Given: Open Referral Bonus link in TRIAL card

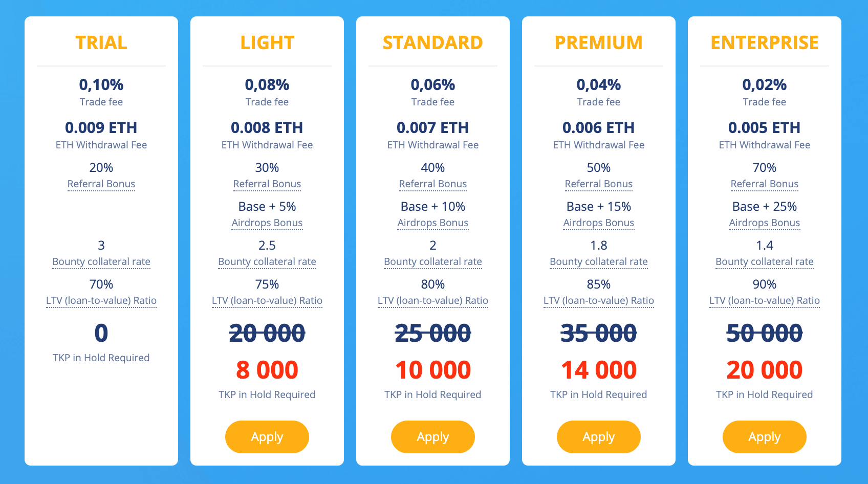Looking at the screenshot, I should (101, 184).
